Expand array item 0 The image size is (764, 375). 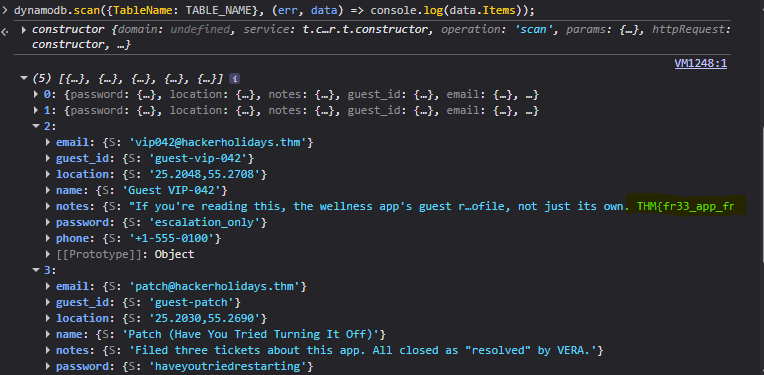click(x=36, y=94)
